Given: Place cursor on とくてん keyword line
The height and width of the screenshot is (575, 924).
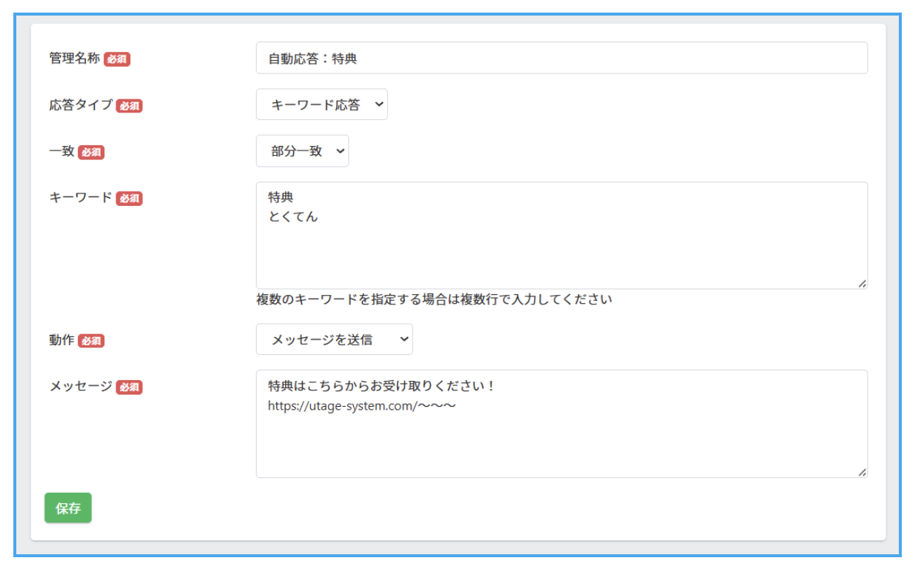Looking at the screenshot, I should pyautogui.click(x=293, y=217).
